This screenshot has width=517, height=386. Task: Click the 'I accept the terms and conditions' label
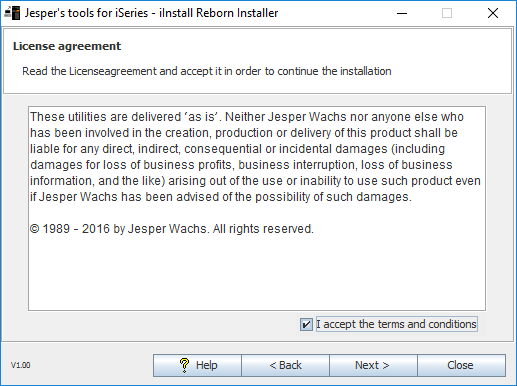(x=396, y=324)
